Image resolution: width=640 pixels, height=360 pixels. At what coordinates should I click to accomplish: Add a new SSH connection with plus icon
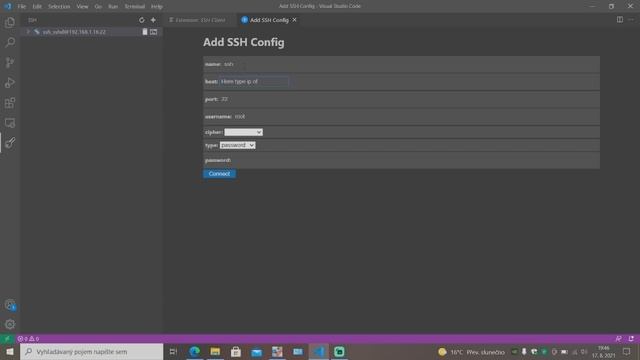153,20
